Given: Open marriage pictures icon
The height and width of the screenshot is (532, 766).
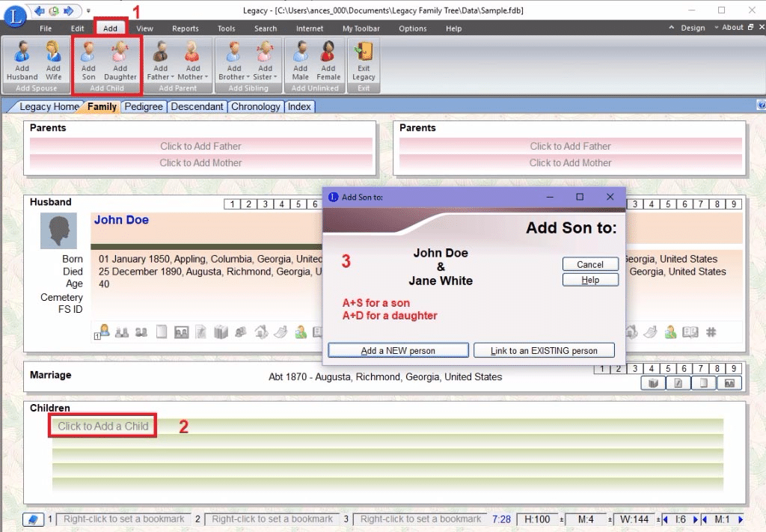Looking at the screenshot, I should [729, 383].
